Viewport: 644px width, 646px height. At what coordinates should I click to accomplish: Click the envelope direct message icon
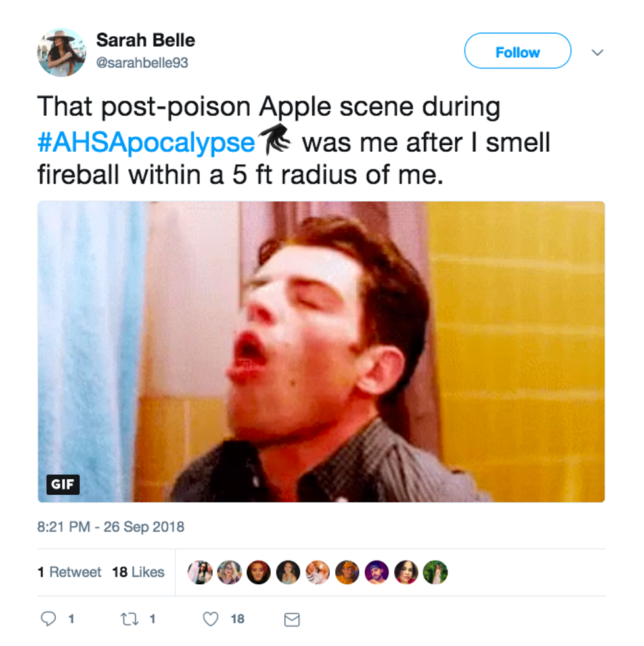[291, 619]
